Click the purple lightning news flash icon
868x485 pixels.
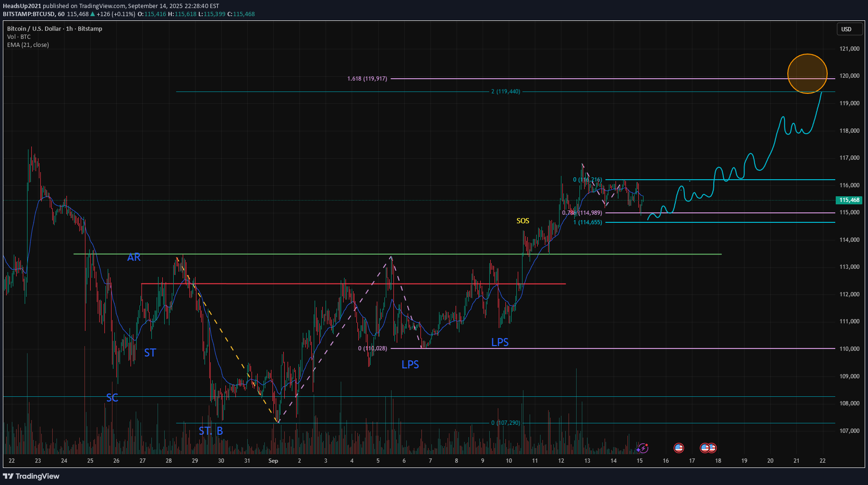point(643,448)
